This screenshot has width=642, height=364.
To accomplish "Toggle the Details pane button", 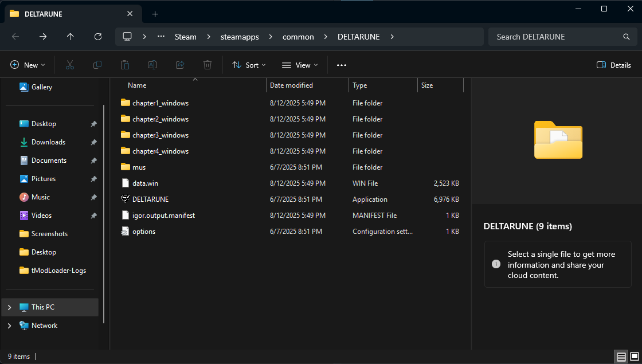I will (614, 65).
